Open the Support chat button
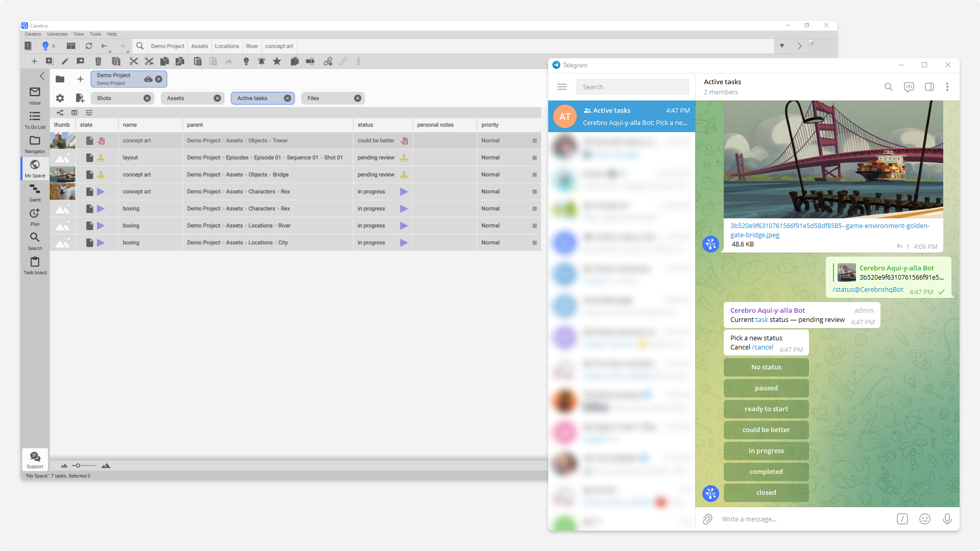The height and width of the screenshot is (551, 980). 35,459
